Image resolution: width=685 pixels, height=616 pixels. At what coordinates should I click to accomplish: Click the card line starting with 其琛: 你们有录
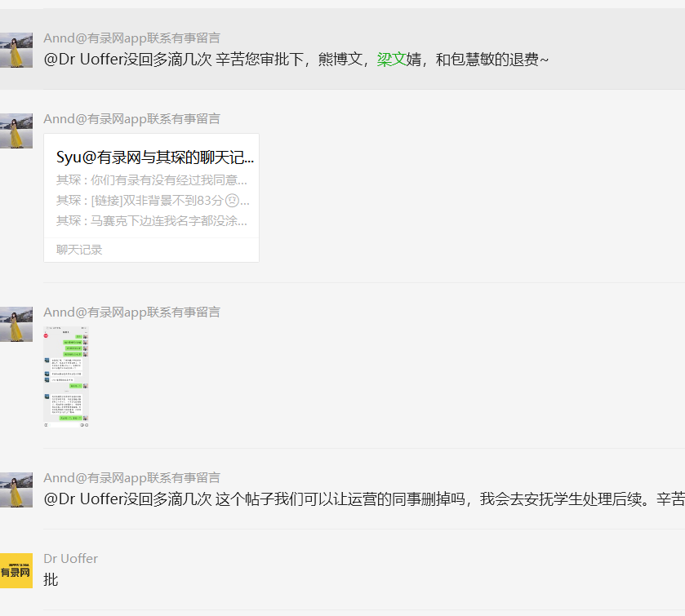[151, 180]
